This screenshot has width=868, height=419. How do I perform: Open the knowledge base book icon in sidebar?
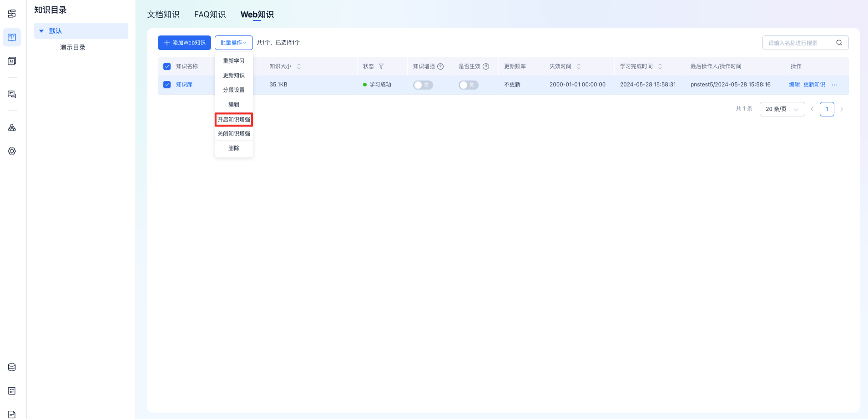pos(12,37)
